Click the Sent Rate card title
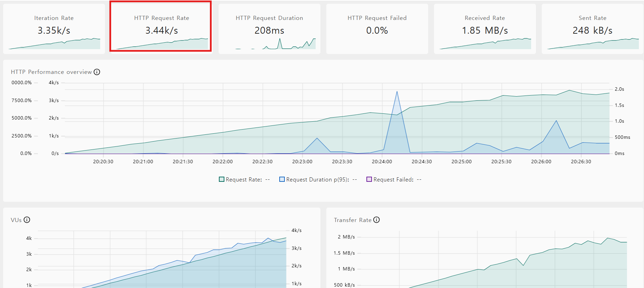Screen dimensions: 644x288 click(593, 18)
